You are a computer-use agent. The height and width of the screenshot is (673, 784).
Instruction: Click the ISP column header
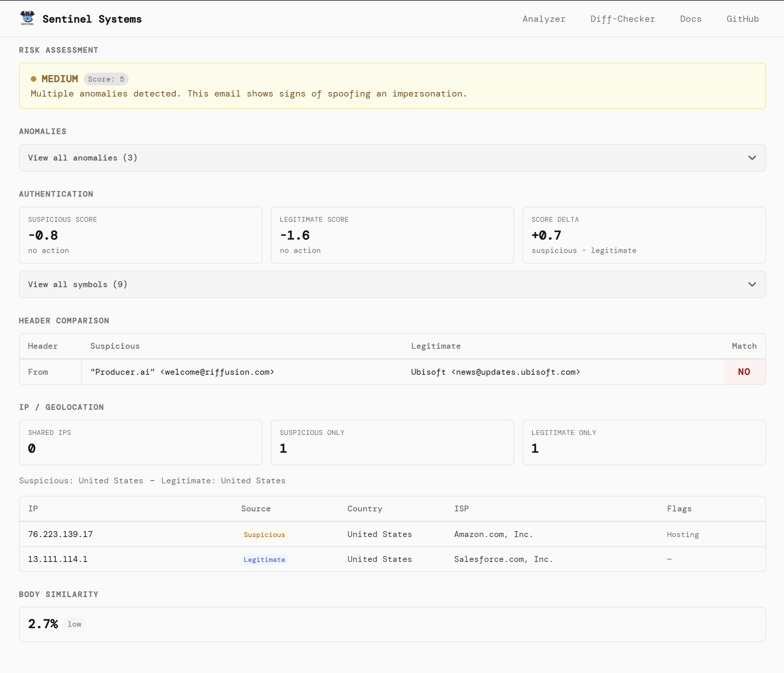click(461, 509)
